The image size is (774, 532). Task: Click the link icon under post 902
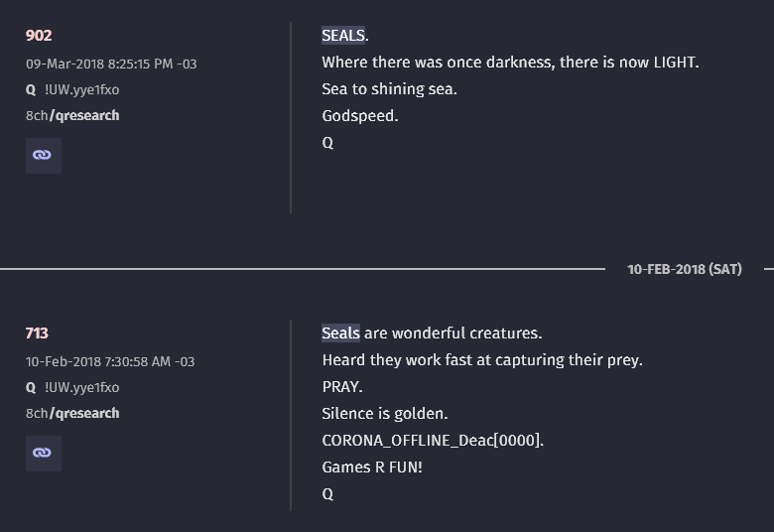pyautogui.click(x=44, y=156)
